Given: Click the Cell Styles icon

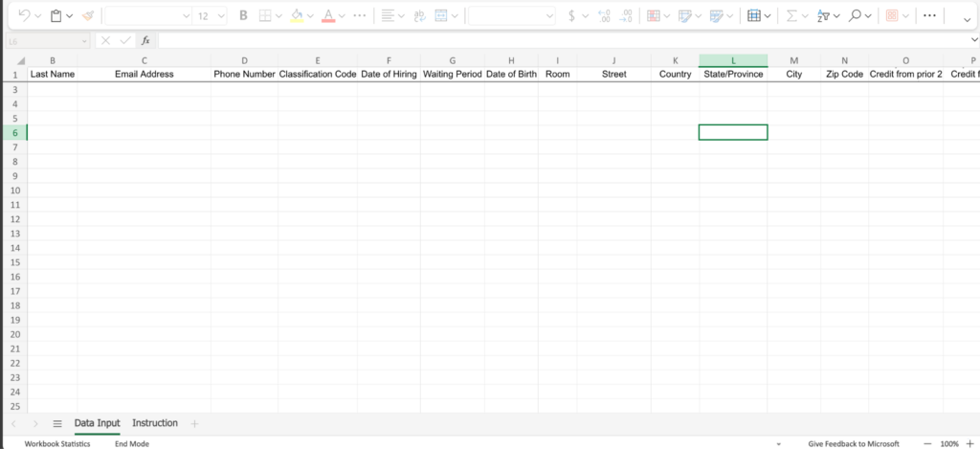Looking at the screenshot, I should pyautogui.click(x=718, y=15).
